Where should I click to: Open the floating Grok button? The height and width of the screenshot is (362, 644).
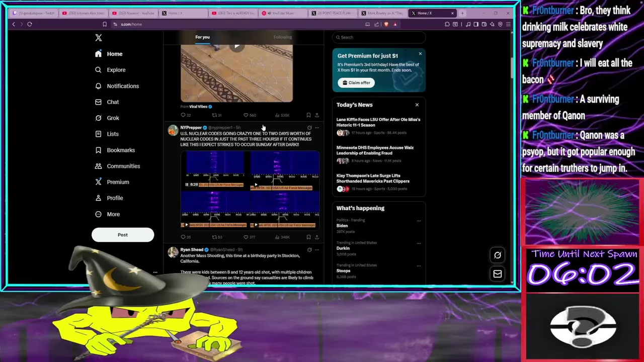[498, 255]
